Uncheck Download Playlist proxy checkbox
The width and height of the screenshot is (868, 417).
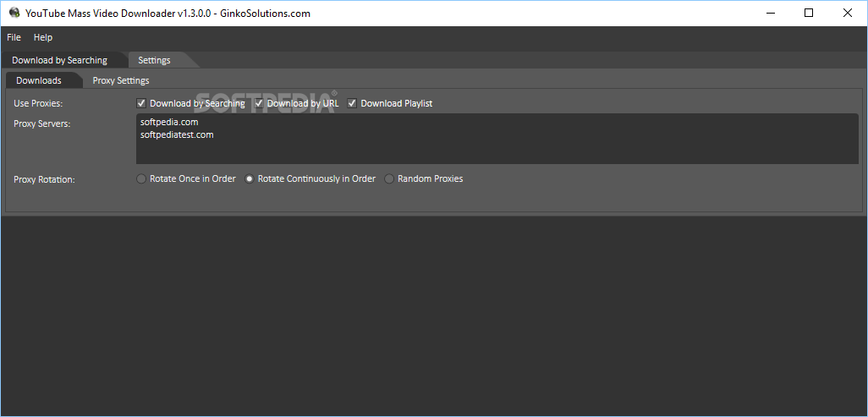[352, 103]
